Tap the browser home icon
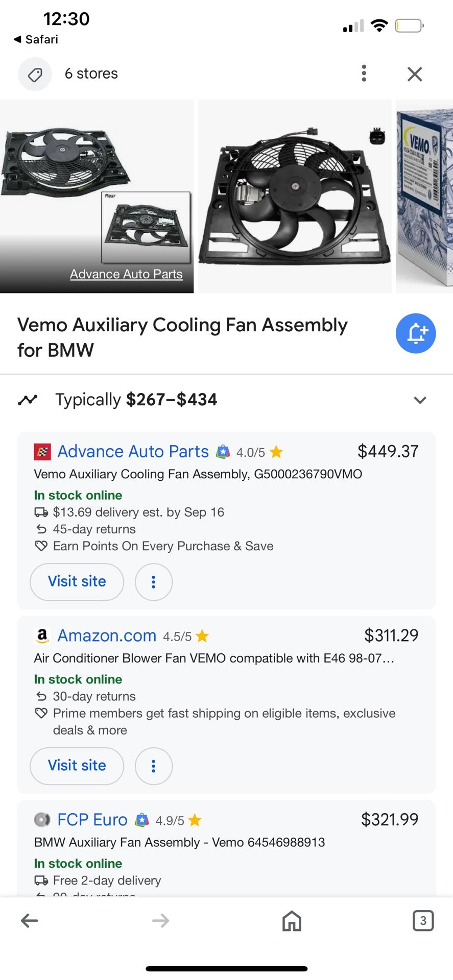Viewport: 453px width, 980px height. (292, 921)
